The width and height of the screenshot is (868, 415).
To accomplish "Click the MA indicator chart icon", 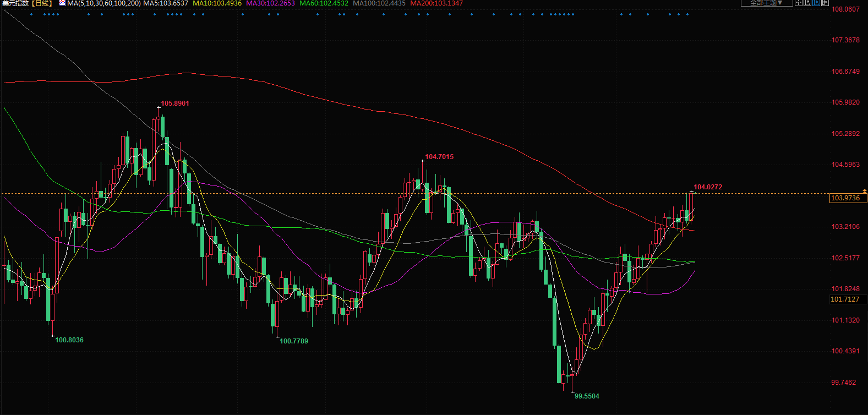I will (x=62, y=3).
